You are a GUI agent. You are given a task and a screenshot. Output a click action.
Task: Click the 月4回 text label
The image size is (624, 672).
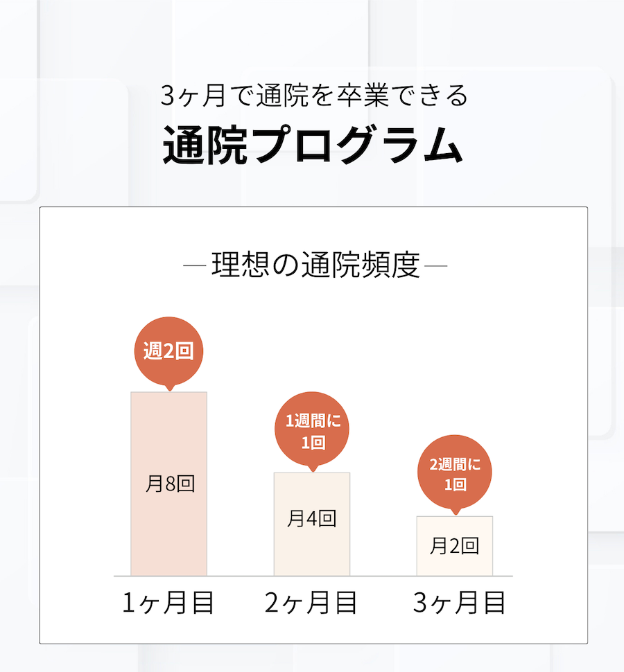click(x=312, y=519)
